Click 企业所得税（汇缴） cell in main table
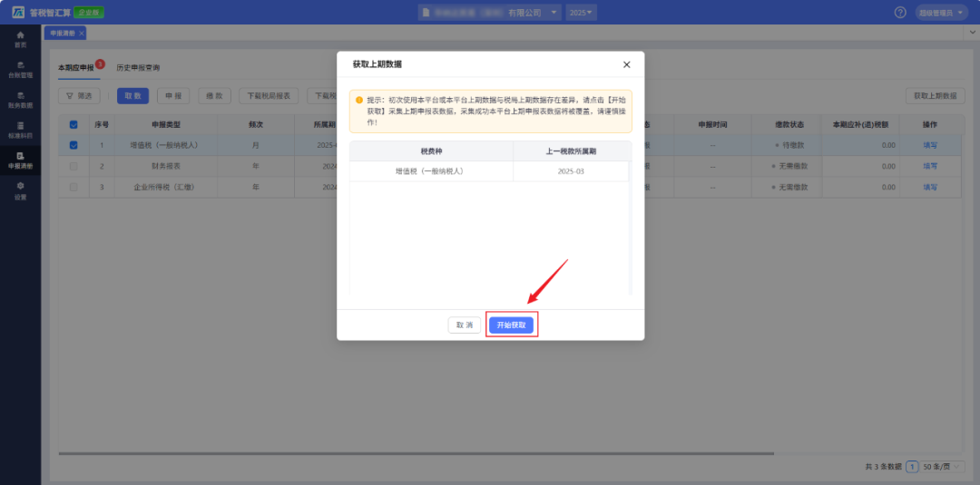The height and width of the screenshot is (485, 980). 166,187
